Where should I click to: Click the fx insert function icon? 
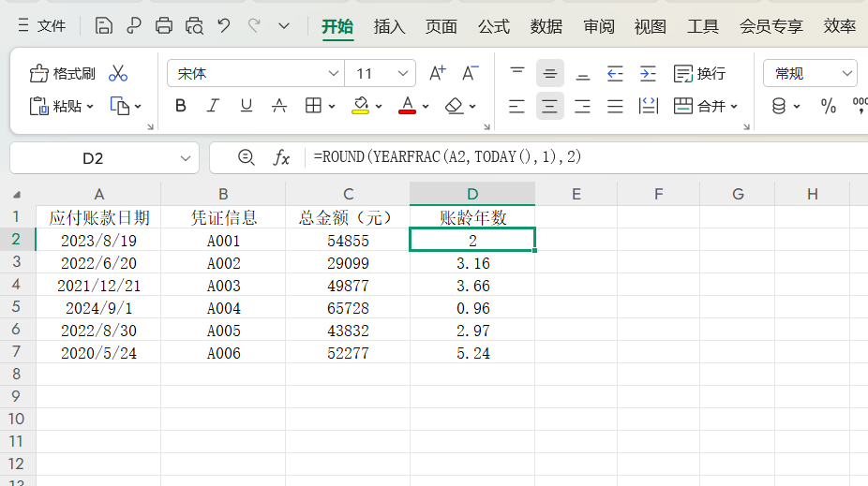pos(281,157)
